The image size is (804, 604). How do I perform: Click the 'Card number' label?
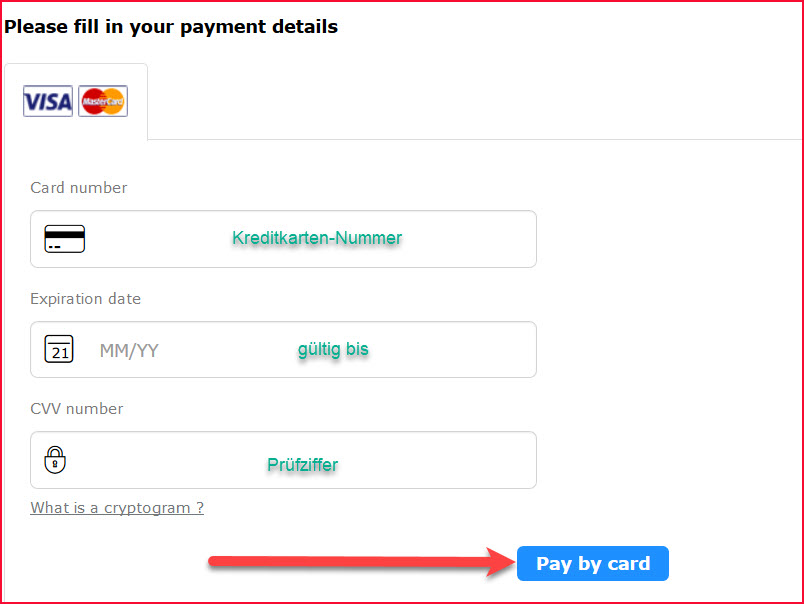[x=79, y=188]
